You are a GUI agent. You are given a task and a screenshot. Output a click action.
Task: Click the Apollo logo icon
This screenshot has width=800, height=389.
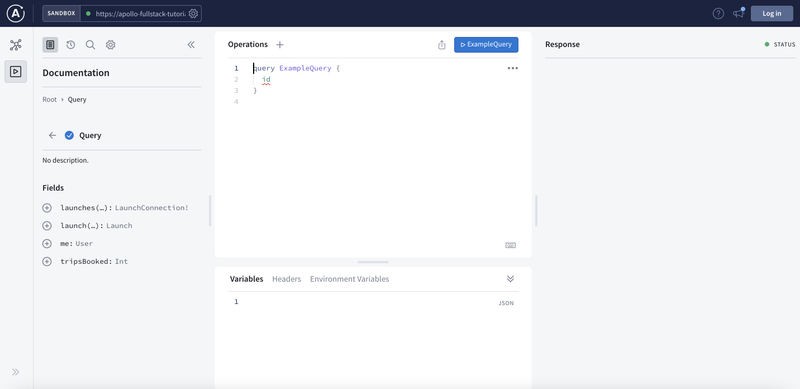click(x=16, y=13)
